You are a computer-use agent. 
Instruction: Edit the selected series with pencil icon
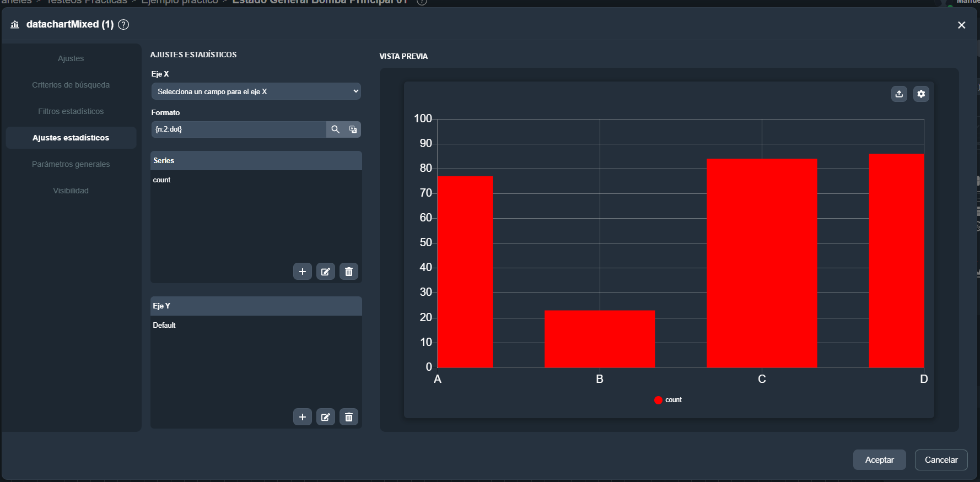[325, 272]
